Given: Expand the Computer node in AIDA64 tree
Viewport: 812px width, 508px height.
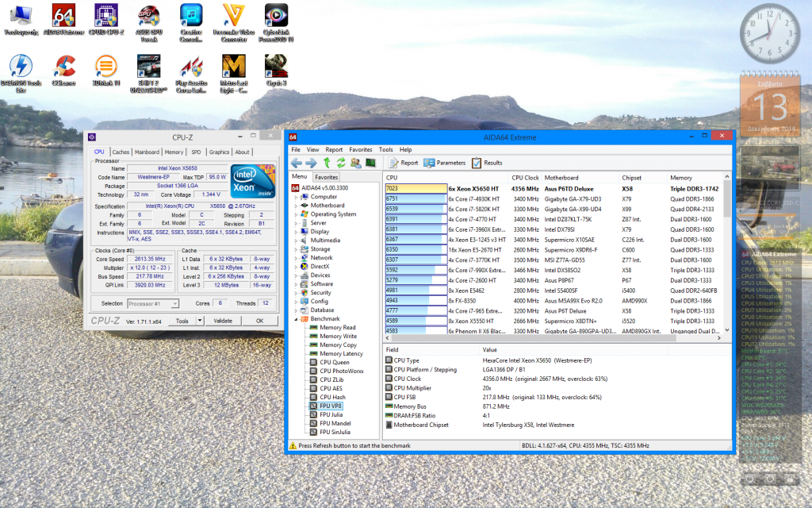Looking at the screenshot, I should point(297,197).
